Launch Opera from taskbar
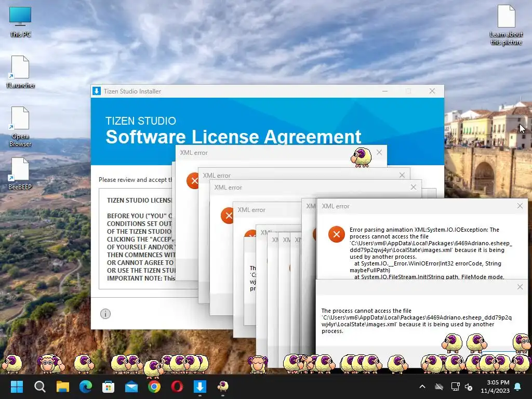This screenshot has height=399, width=532. [177, 387]
